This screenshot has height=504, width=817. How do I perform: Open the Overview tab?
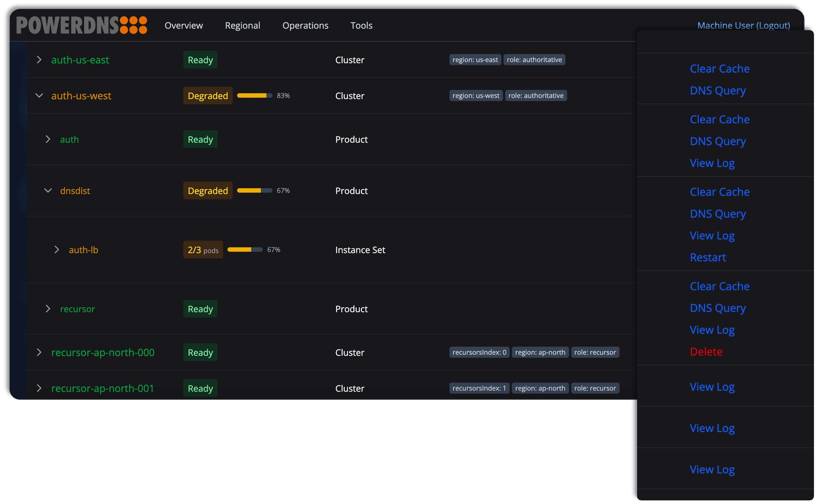(x=184, y=25)
